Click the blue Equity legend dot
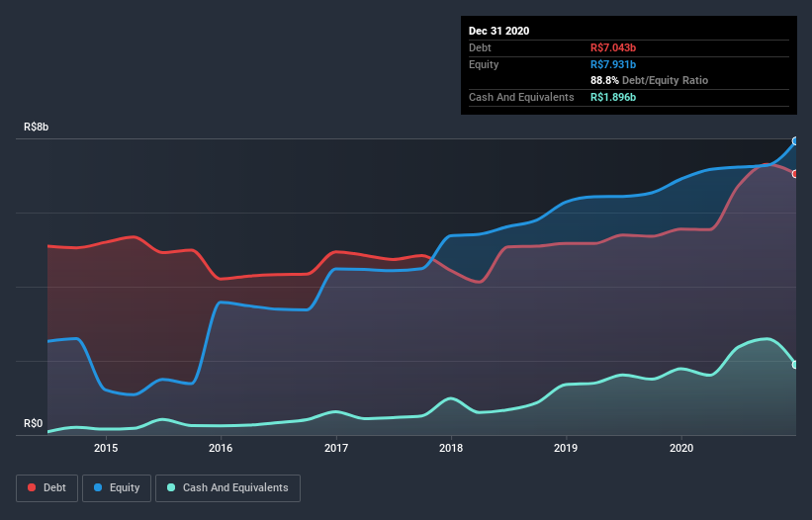The image size is (812, 520). [98, 487]
